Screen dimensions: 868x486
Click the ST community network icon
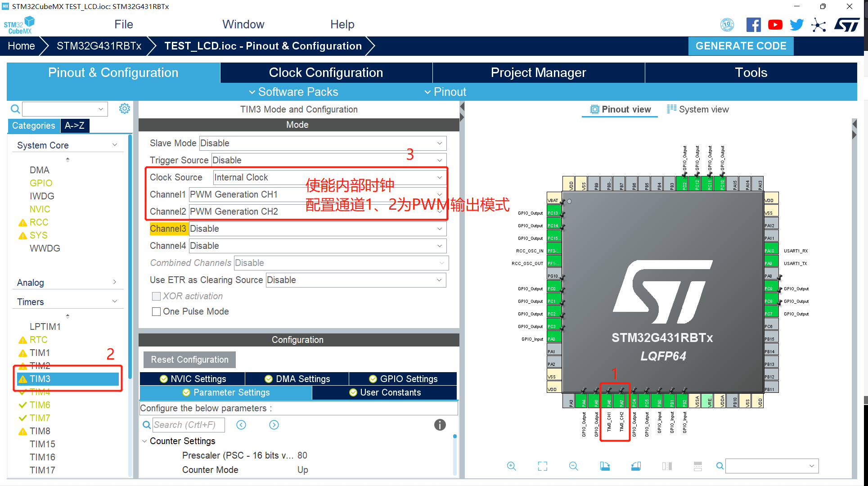coord(819,25)
